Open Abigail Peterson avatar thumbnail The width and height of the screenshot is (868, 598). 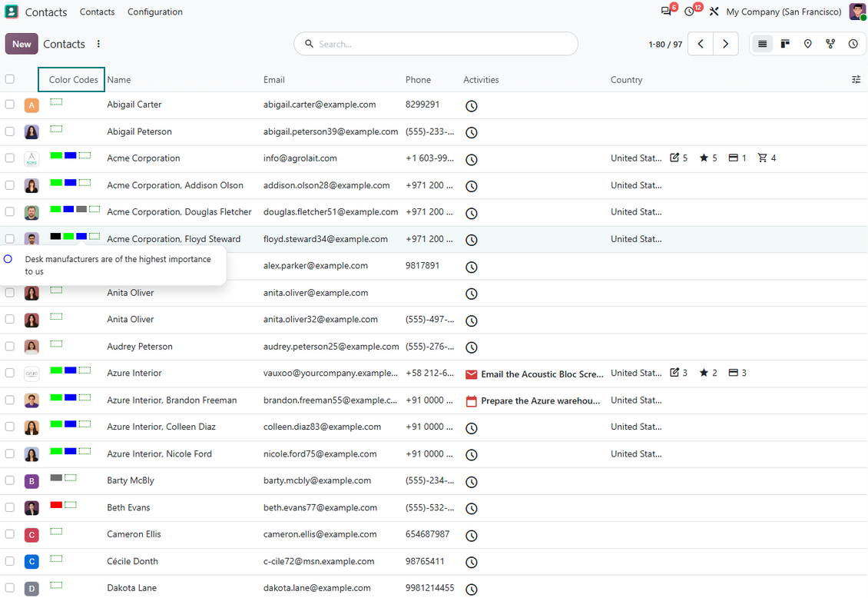click(31, 131)
